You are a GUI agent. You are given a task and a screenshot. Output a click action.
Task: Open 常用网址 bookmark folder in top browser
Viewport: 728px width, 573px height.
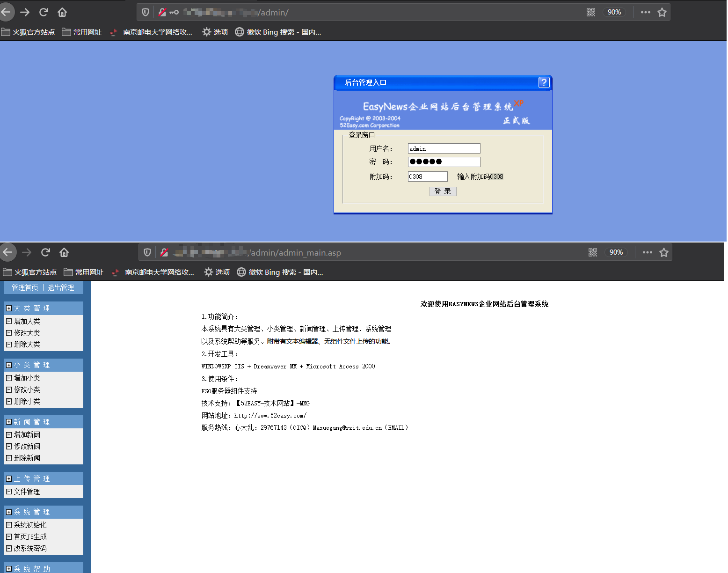[82, 32]
